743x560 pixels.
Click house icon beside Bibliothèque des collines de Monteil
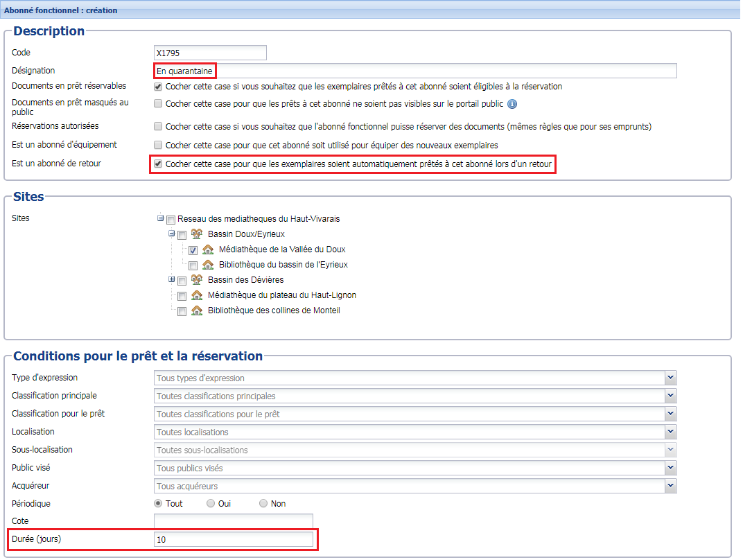(x=197, y=310)
